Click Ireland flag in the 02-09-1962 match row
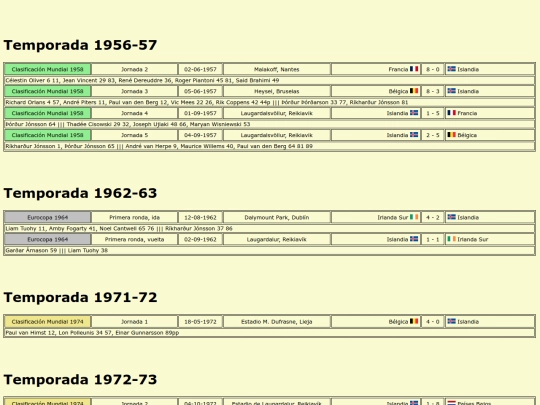The width and height of the screenshot is (540, 405). [451, 239]
